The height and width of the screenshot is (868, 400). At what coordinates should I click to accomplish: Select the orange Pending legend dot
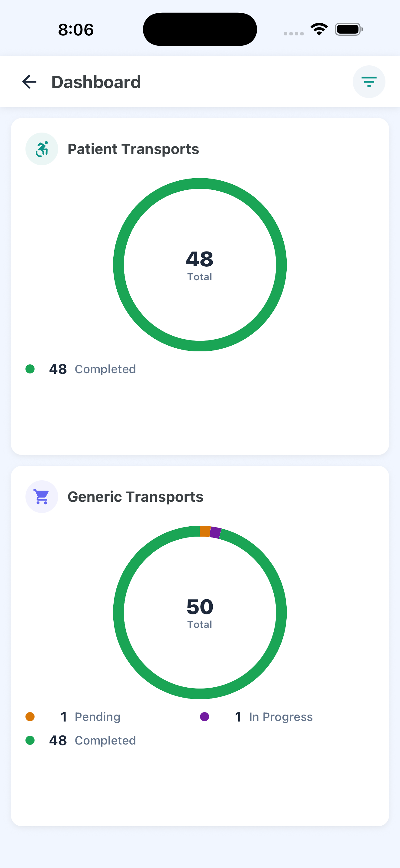pyautogui.click(x=30, y=717)
